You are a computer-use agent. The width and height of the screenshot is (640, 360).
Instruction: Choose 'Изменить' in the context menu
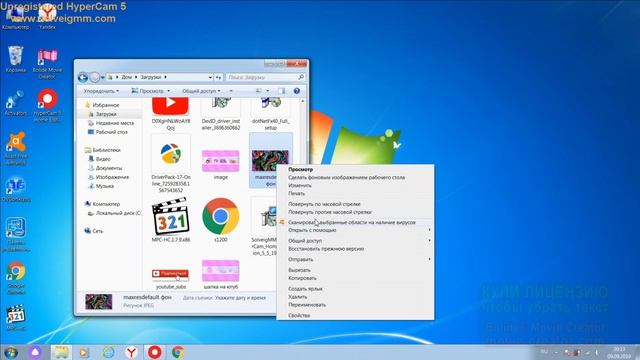(x=300, y=186)
